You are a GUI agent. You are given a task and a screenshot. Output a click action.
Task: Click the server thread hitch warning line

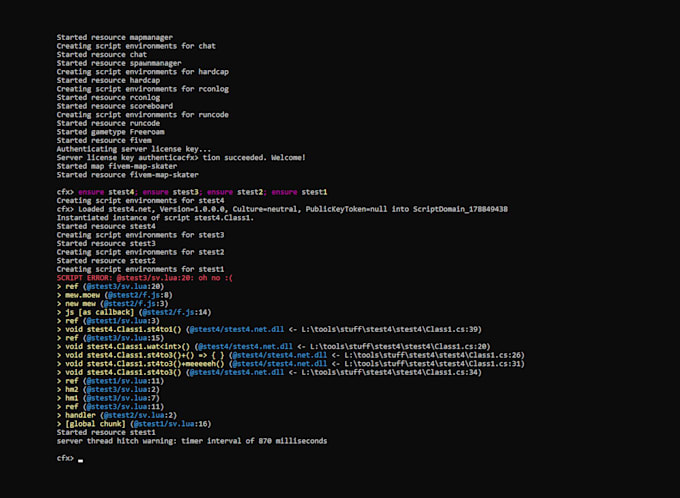click(x=191, y=440)
